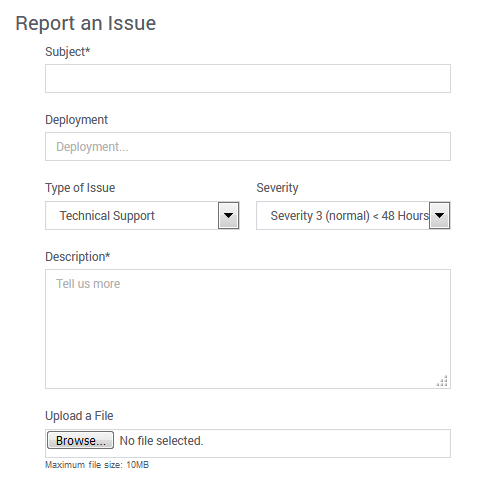Open the Type of Issue dropdown
The height and width of the screenshot is (492, 503).
pos(142,215)
